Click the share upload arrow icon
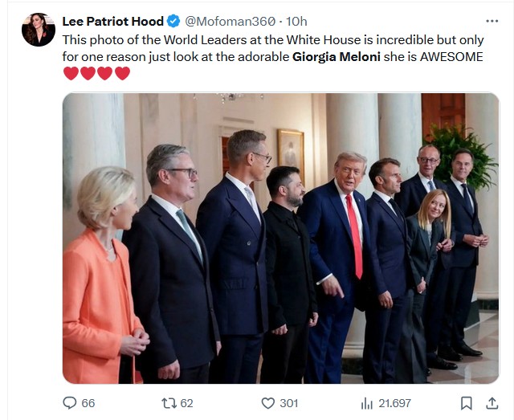 pyautogui.click(x=492, y=403)
